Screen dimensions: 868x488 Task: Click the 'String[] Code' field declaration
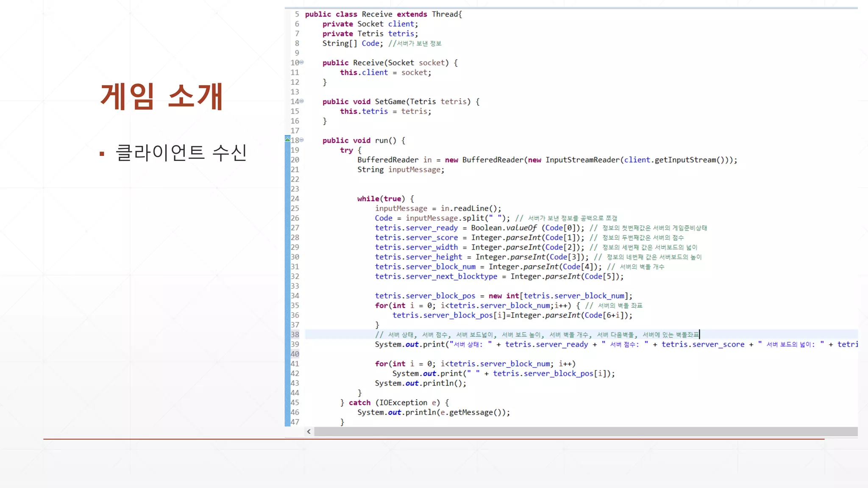(x=352, y=44)
